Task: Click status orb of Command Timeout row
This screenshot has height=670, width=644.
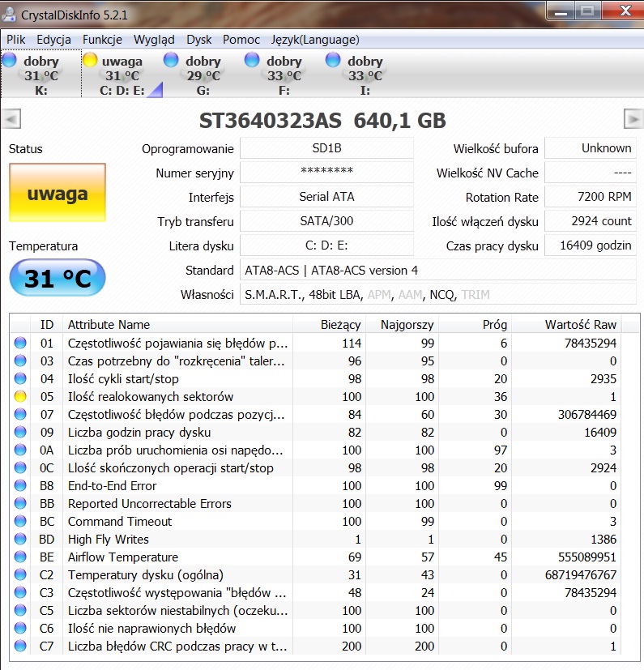Action: [20, 521]
